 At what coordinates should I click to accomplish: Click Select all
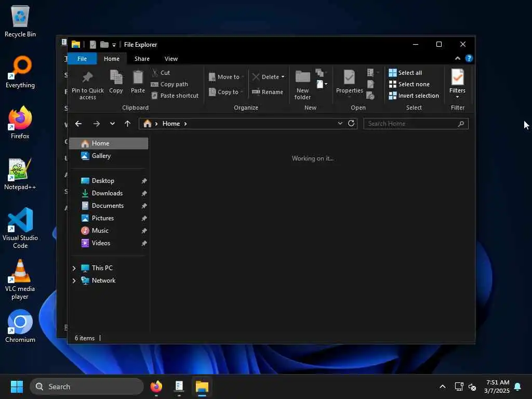click(x=405, y=73)
